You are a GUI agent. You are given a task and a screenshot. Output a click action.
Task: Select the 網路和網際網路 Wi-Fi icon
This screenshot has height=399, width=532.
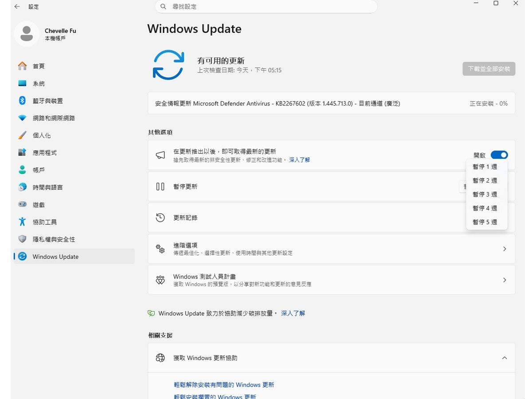[22, 118]
